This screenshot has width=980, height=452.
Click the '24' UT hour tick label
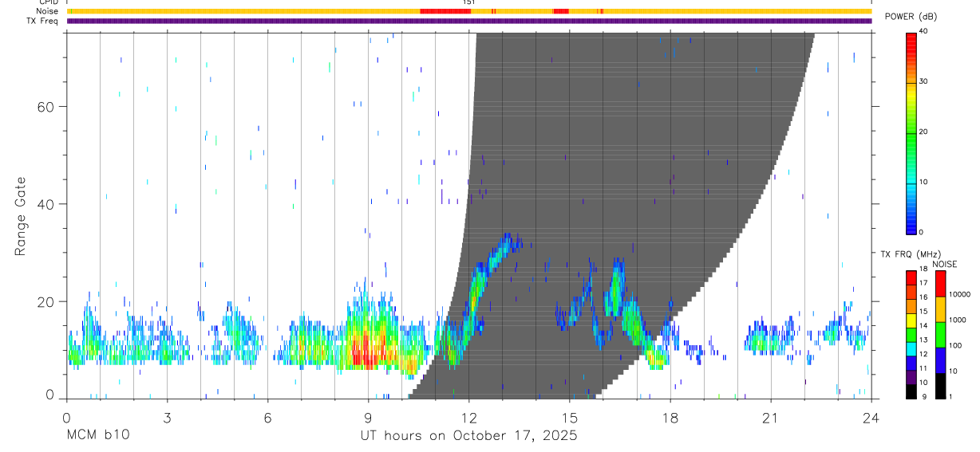pos(871,418)
